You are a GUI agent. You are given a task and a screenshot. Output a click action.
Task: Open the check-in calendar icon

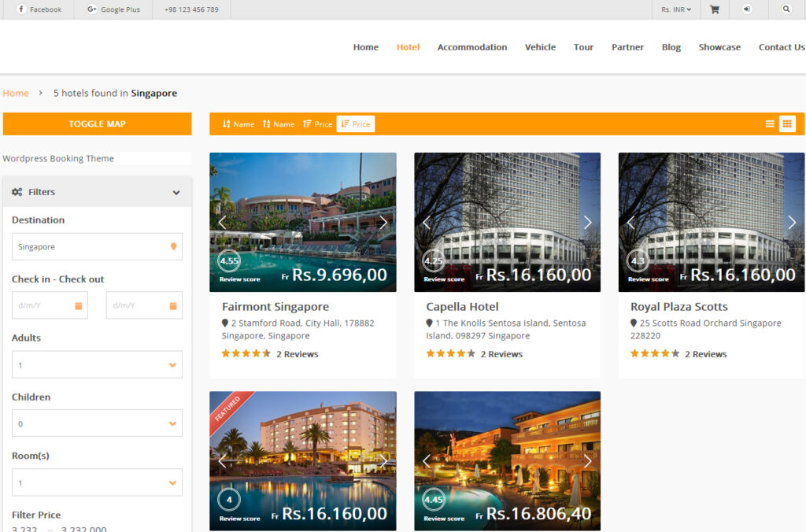79,305
